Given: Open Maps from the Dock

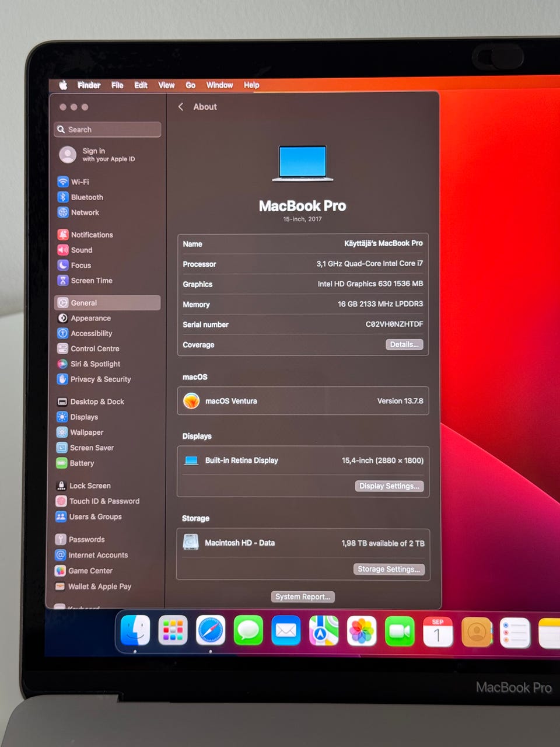Looking at the screenshot, I should [324, 631].
